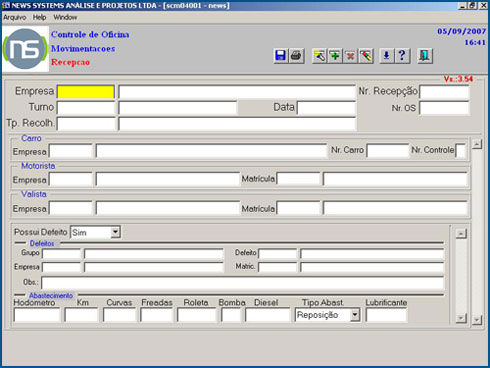Click the Freadas field
Viewport: 490px width, 368px height.
pos(156,315)
